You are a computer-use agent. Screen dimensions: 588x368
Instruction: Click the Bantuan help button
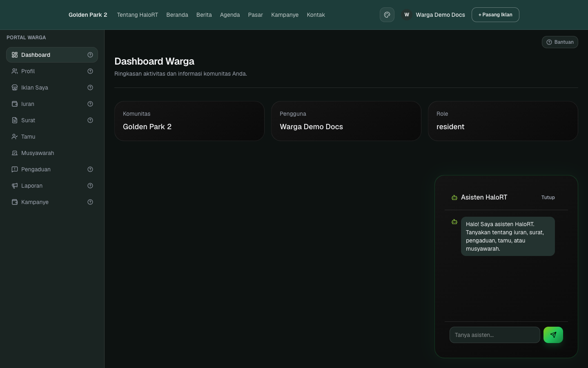pos(560,42)
